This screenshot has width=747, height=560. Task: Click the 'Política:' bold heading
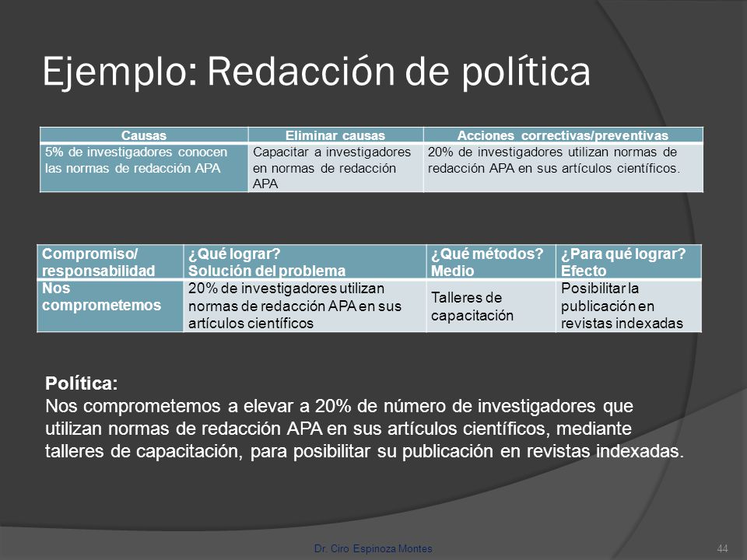point(81,383)
